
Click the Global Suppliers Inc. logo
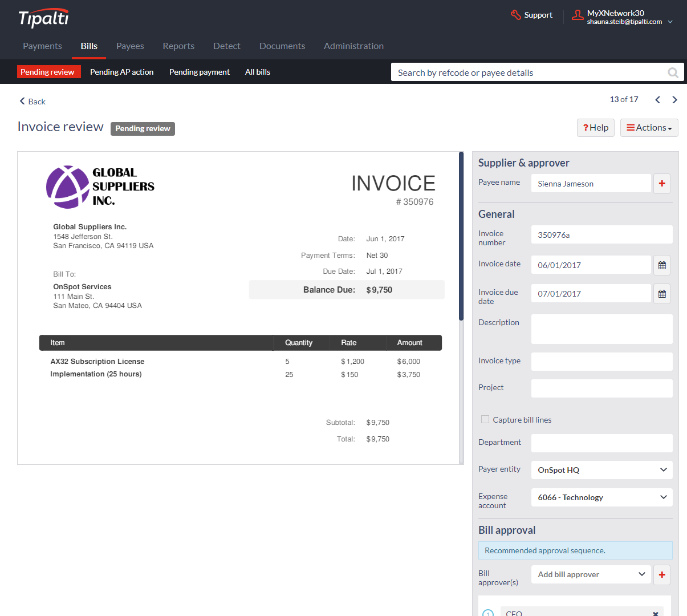pos(100,187)
